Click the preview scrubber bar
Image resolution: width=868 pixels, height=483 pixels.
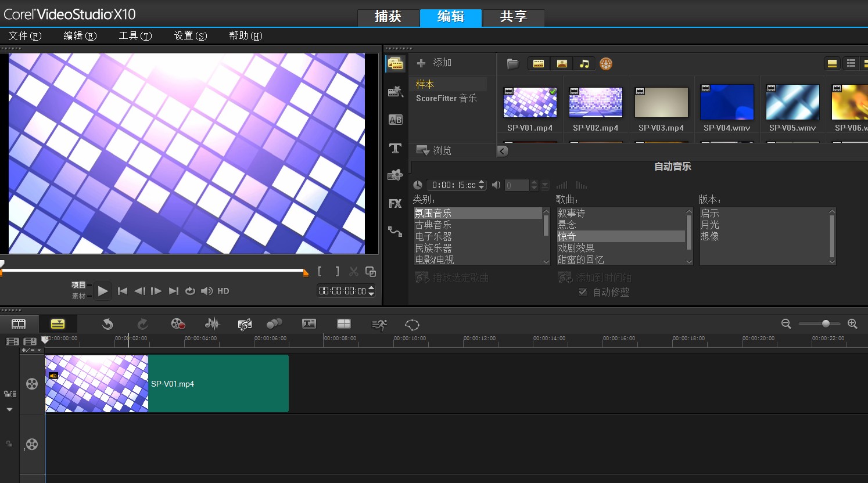pos(154,271)
